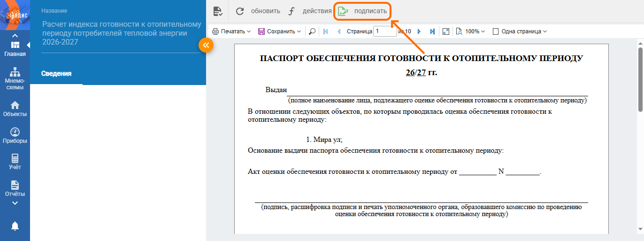This screenshot has width=644, height=241.
Task: Click the page number input field
Action: click(385, 31)
